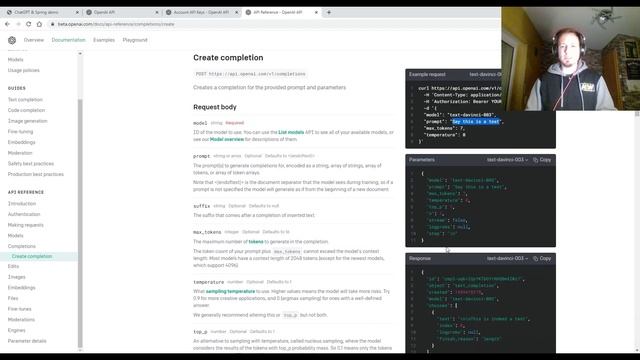Open Image generation guide
Screen dimensions: 640x360
coord(28,121)
